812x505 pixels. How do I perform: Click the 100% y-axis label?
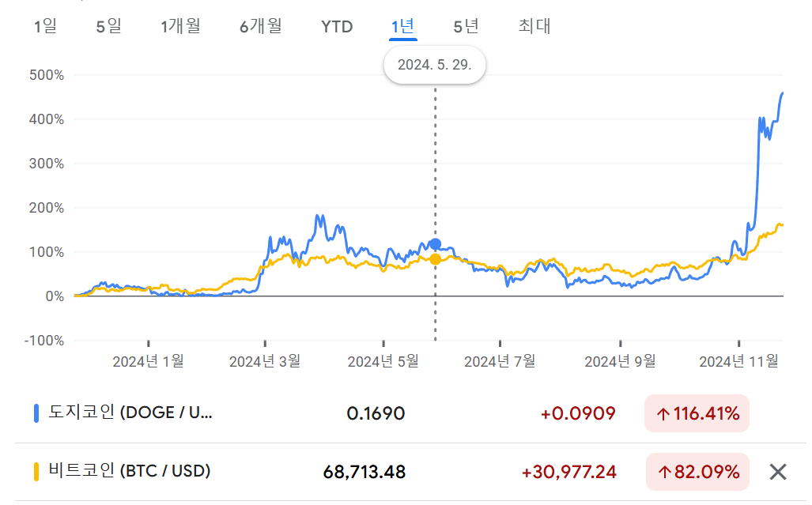(47, 252)
